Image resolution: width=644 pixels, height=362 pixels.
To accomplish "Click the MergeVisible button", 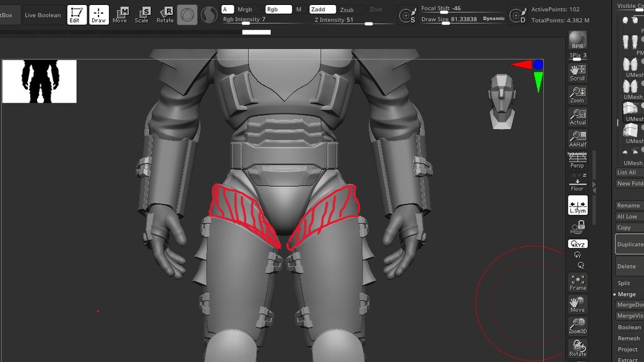I will click(x=630, y=316).
